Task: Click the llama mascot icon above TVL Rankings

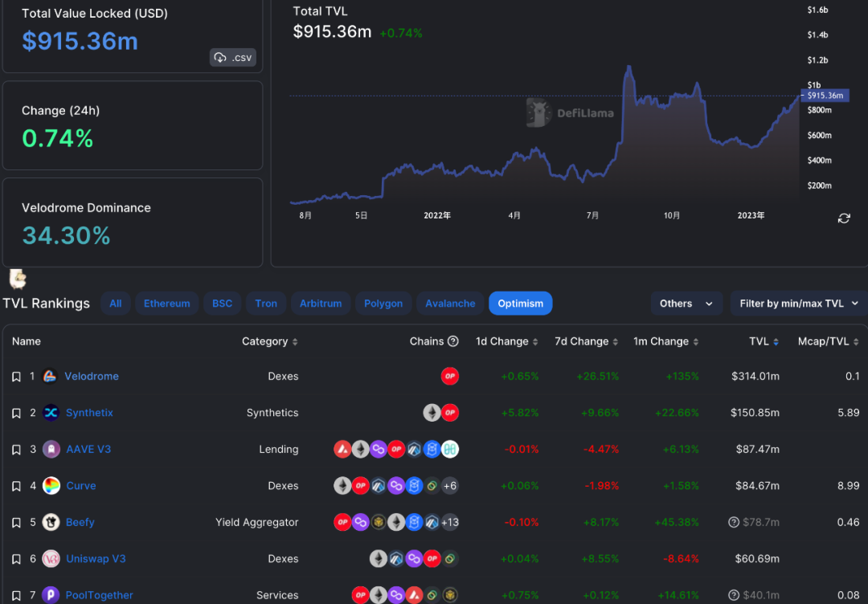Action: pyautogui.click(x=18, y=279)
